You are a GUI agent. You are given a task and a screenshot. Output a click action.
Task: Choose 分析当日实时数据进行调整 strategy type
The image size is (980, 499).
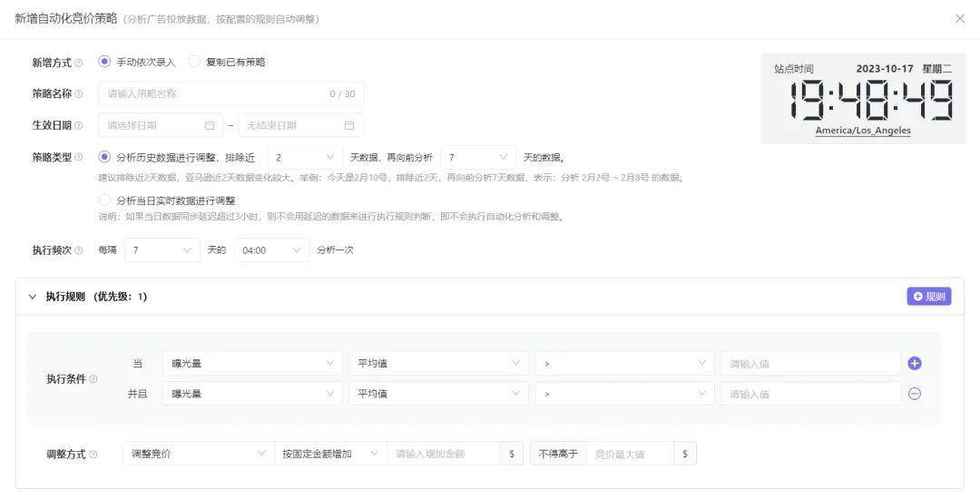coord(104,201)
